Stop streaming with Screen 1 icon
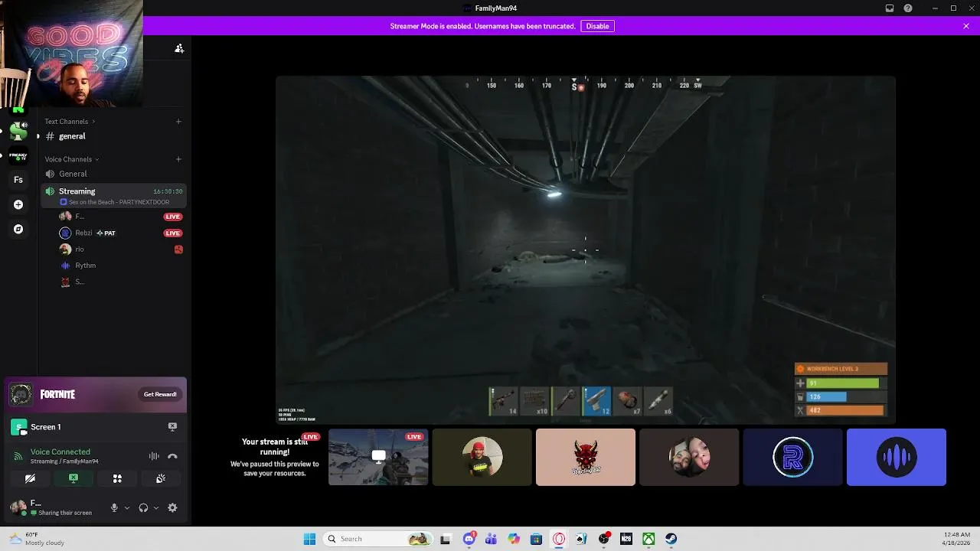The width and height of the screenshot is (980, 551). [172, 426]
